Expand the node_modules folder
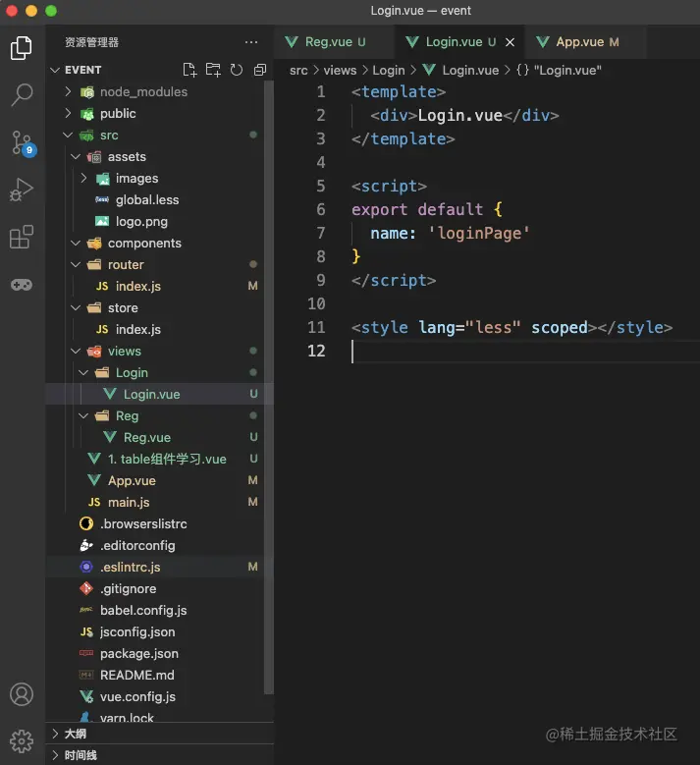The image size is (700, 765). (x=69, y=91)
